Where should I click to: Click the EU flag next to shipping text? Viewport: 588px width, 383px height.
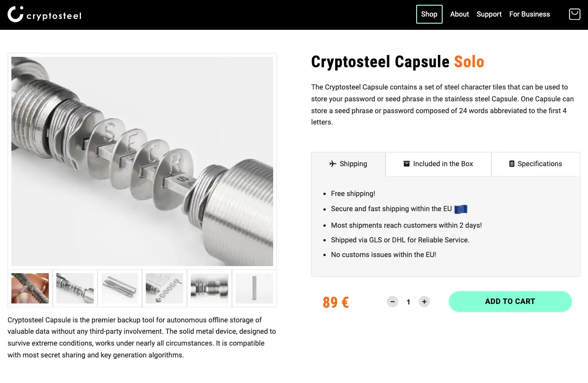(461, 209)
